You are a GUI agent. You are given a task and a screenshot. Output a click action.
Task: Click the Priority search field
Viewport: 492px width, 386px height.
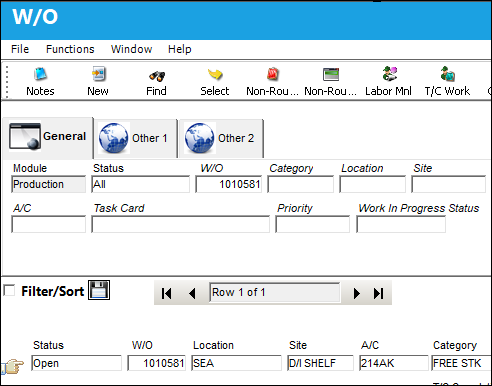(x=313, y=224)
